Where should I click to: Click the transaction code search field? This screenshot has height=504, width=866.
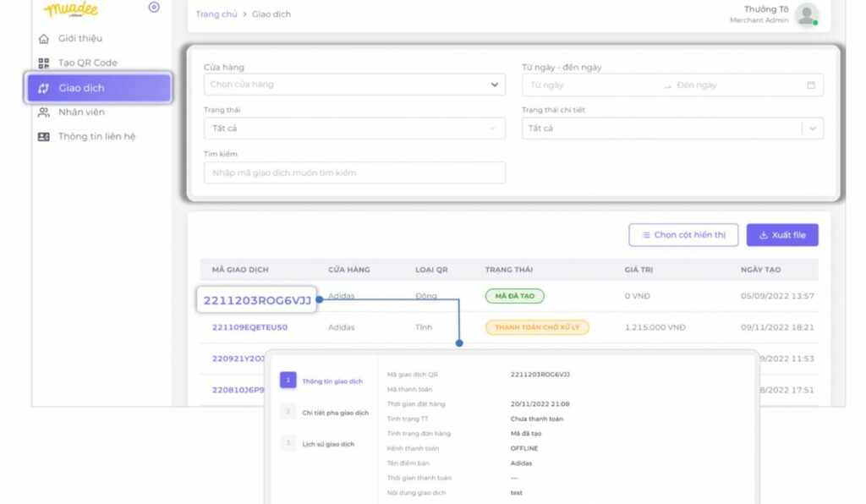pos(354,173)
